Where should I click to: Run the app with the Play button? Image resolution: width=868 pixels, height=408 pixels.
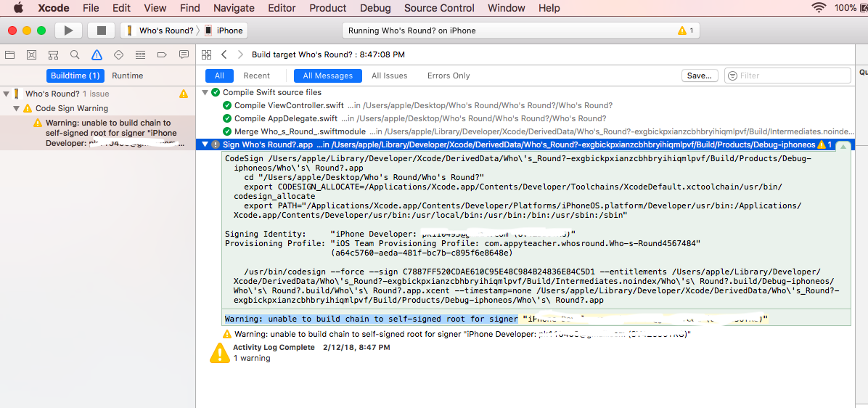tap(69, 30)
